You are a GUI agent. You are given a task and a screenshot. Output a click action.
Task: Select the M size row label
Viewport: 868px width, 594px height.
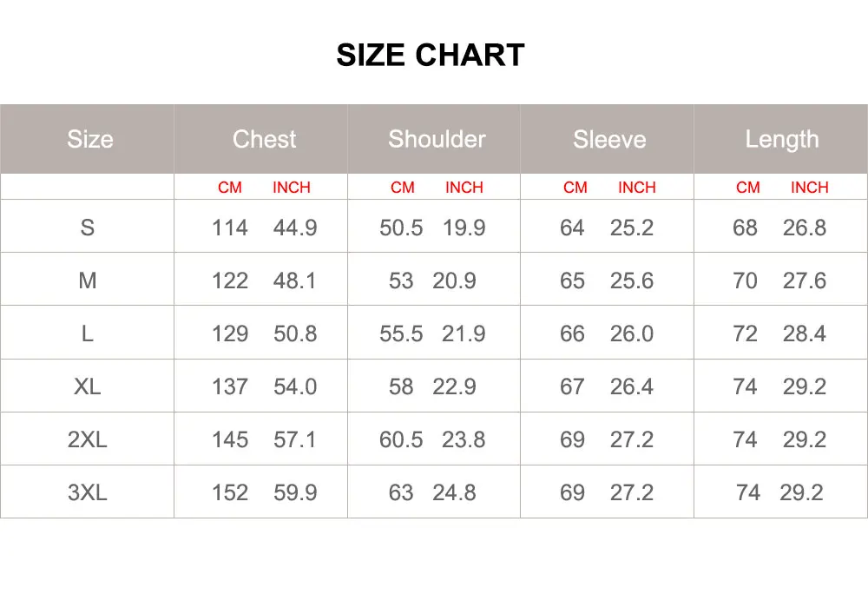[x=88, y=280]
